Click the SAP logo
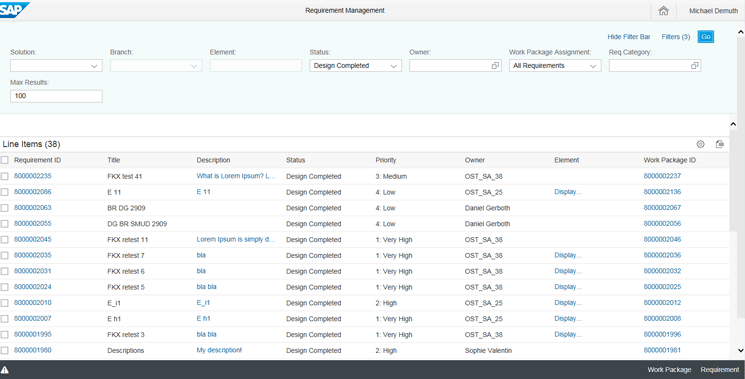 coord(14,9)
